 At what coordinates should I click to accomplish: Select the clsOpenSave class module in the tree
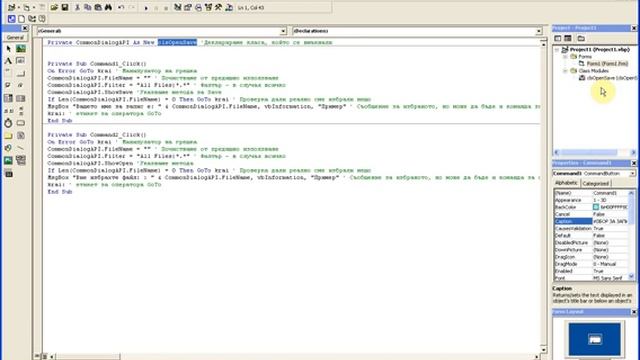611,78
